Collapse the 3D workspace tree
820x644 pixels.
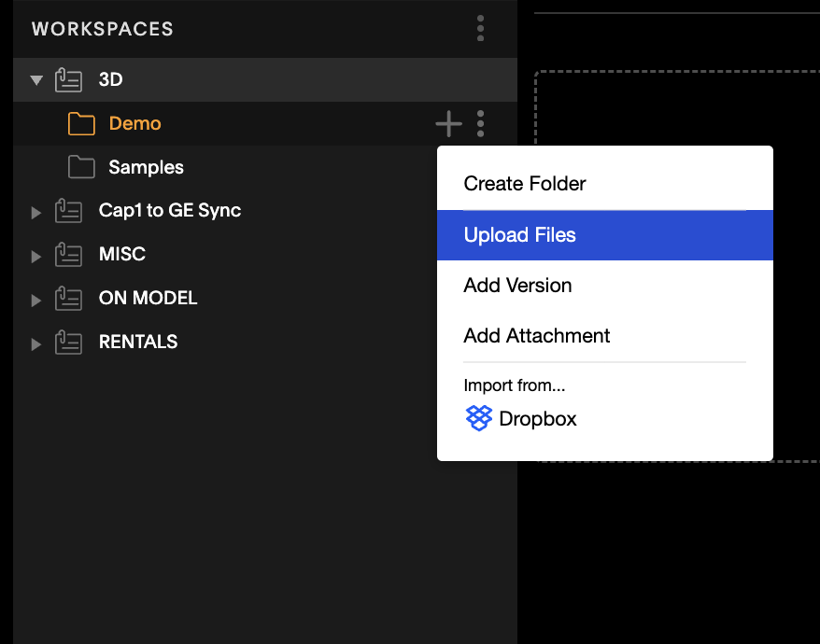[36, 80]
